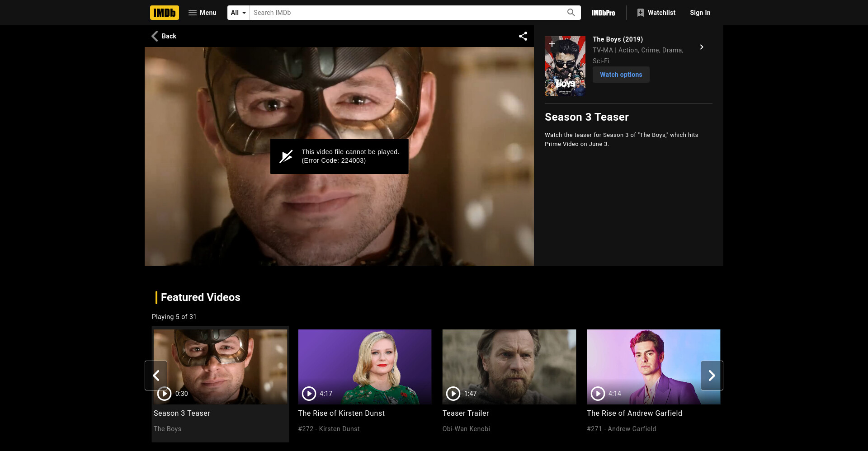Viewport: 868px width, 451px height.
Task: Click TV-MA genre line under The Boys
Action: click(638, 56)
